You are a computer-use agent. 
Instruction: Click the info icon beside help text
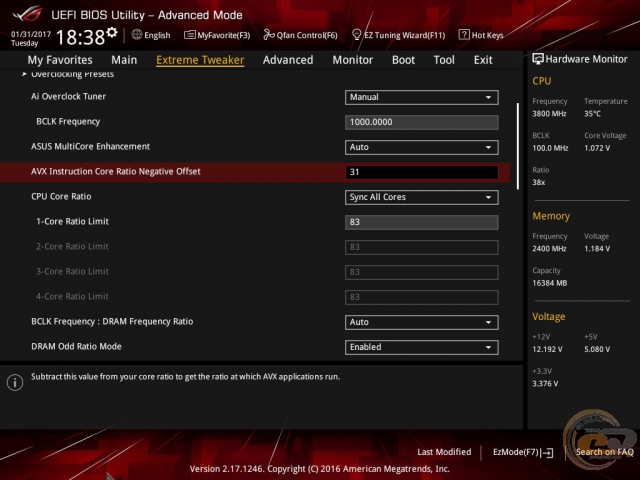click(x=15, y=382)
